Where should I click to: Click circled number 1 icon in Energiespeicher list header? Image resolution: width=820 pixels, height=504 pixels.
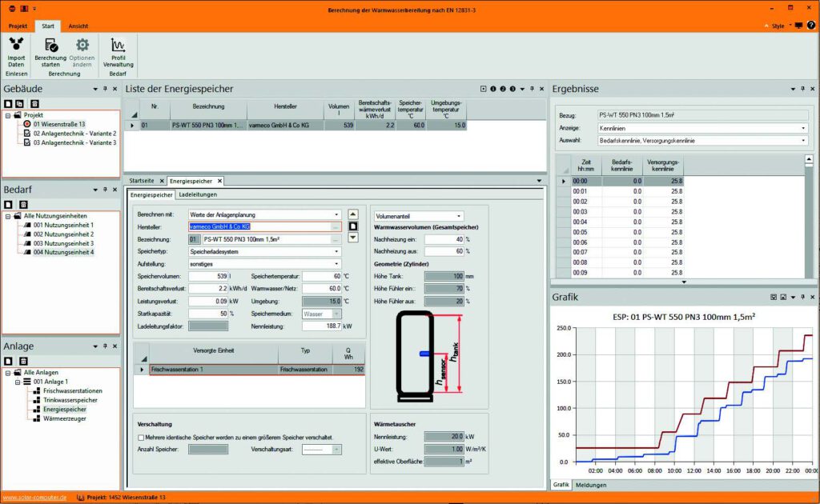tap(492, 89)
